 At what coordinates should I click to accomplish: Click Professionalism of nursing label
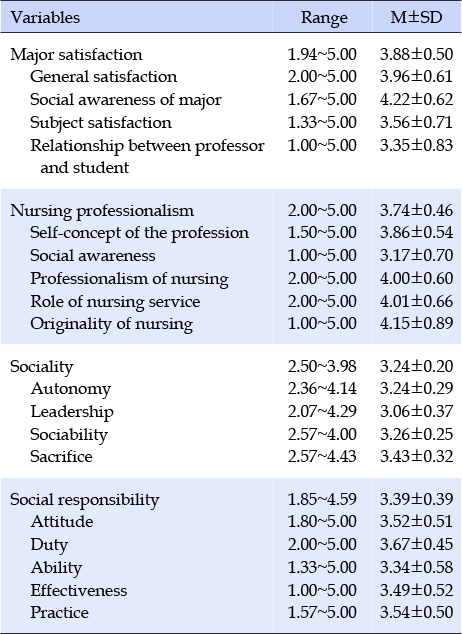click(129, 279)
